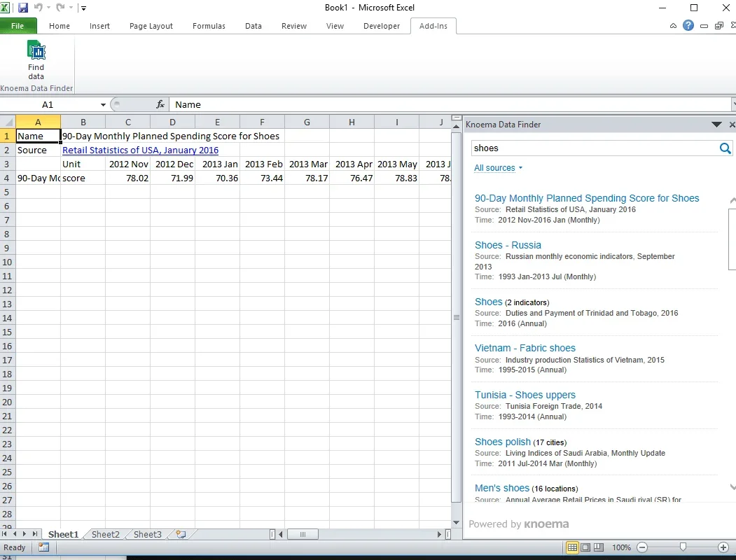Click the macro recording icon in status bar
This screenshot has width=736, height=560.
point(43,547)
